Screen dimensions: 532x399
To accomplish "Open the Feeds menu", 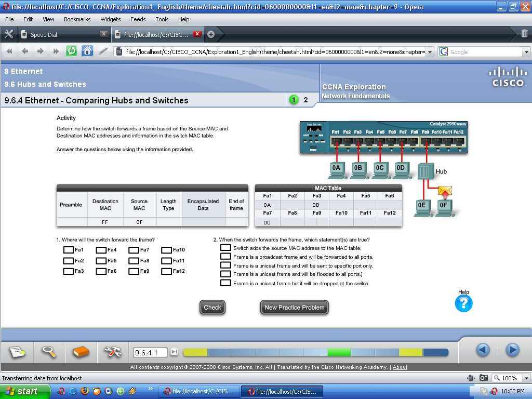I will (138, 19).
